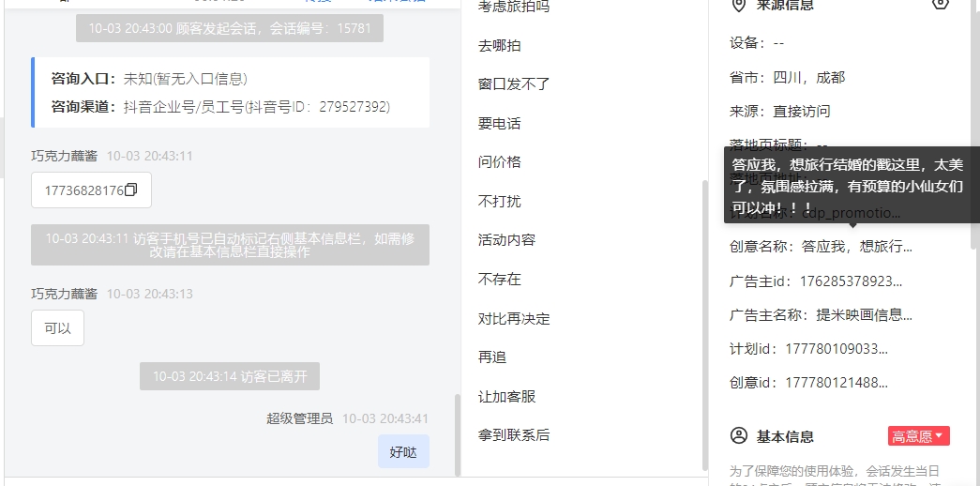Screen dimensions: 980x486
Task: Click the quick reply list scrollbar
Action: [x=705, y=326]
